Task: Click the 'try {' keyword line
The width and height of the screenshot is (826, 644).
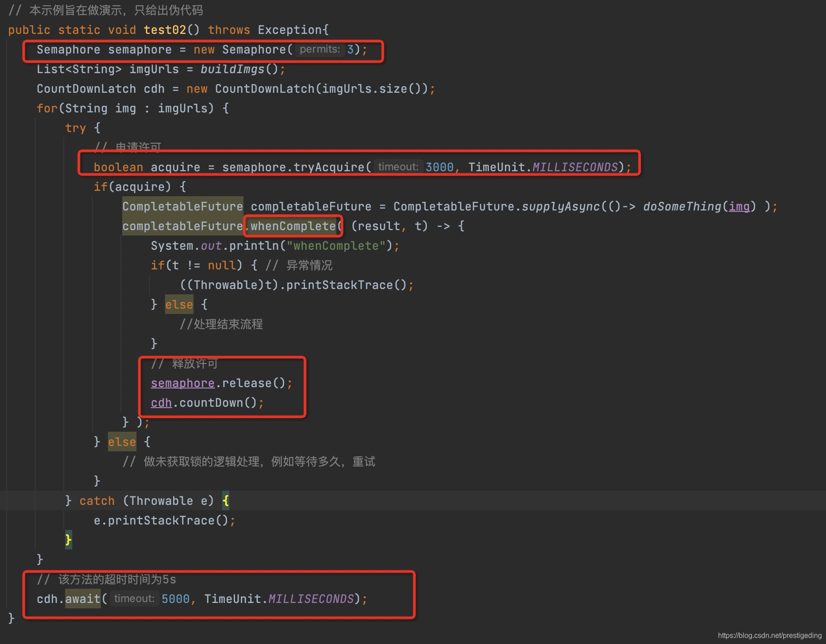Action: coord(83,128)
